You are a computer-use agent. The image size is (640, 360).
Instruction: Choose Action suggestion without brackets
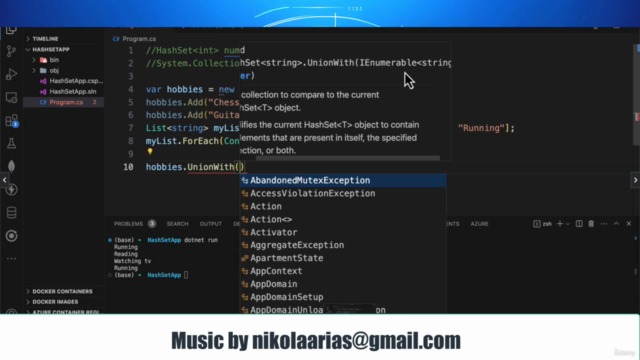pyautogui.click(x=343, y=207)
